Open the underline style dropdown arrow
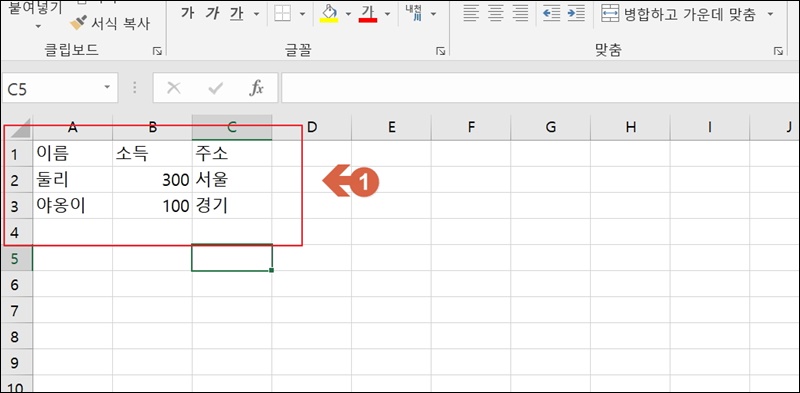The image size is (800, 393). (257, 14)
